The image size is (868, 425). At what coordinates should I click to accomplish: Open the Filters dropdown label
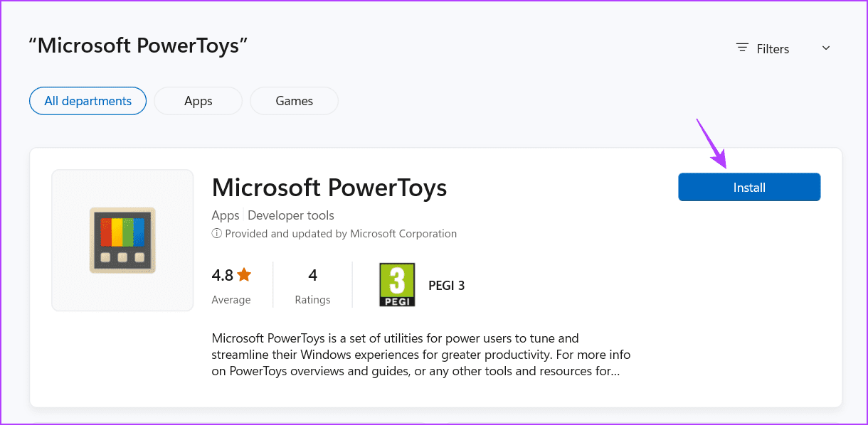coord(773,49)
